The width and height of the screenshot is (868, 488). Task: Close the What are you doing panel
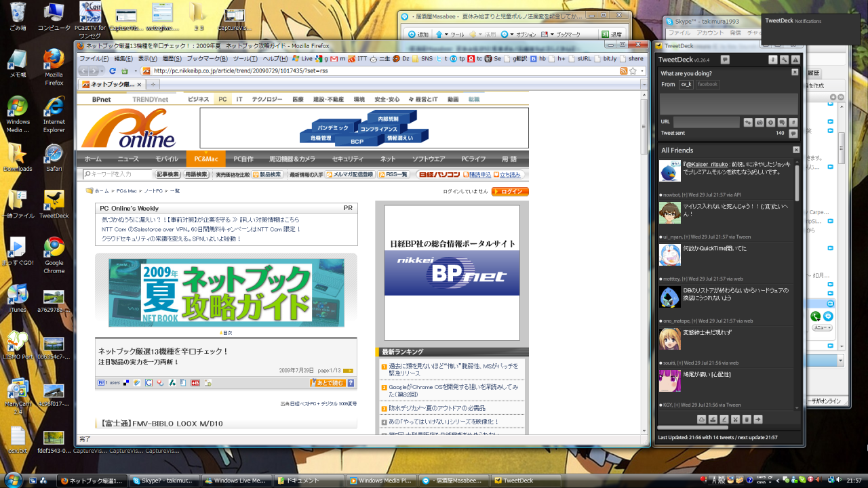tap(795, 73)
